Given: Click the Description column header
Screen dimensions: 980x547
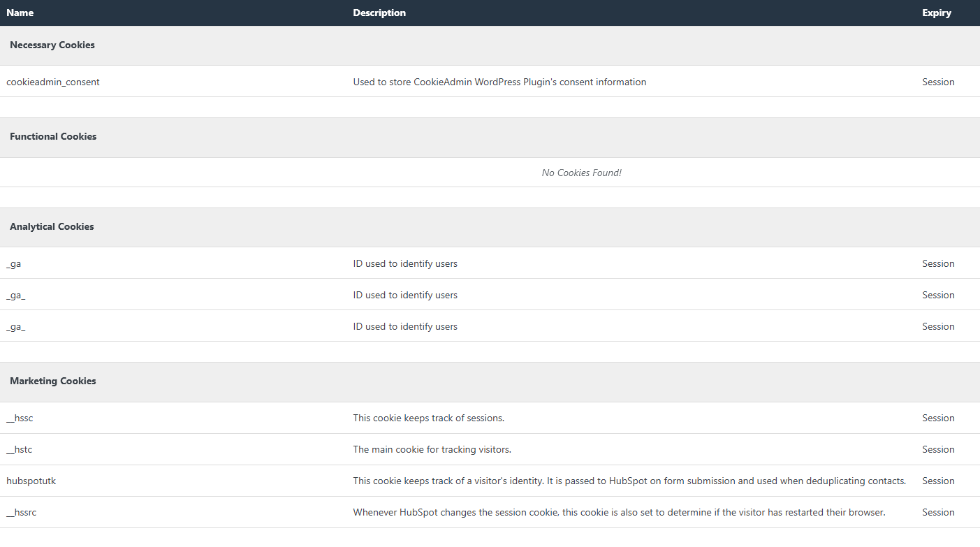Looking at the screenshot, I should (x=379, y=13).
